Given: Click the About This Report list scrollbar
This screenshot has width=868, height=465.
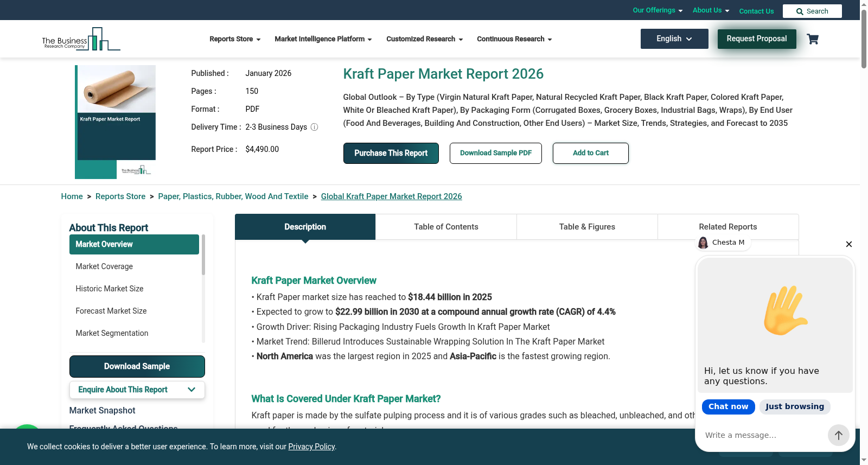Looking at the screenshot, I should click(203, 255).
